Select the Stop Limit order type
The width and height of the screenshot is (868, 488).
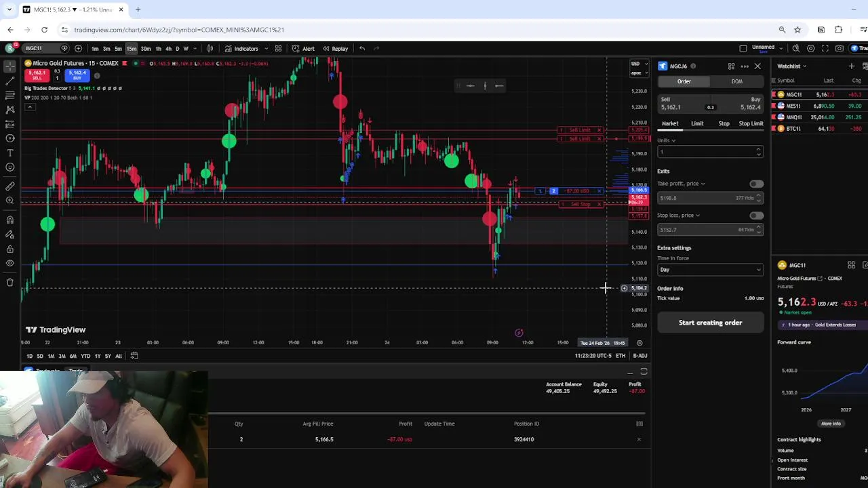coord(751,123)
